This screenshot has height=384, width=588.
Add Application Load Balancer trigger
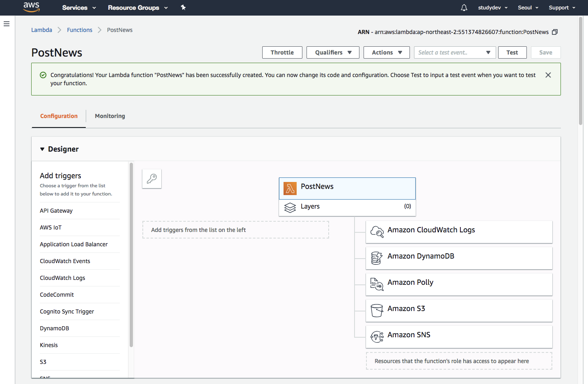pos(80,244)
